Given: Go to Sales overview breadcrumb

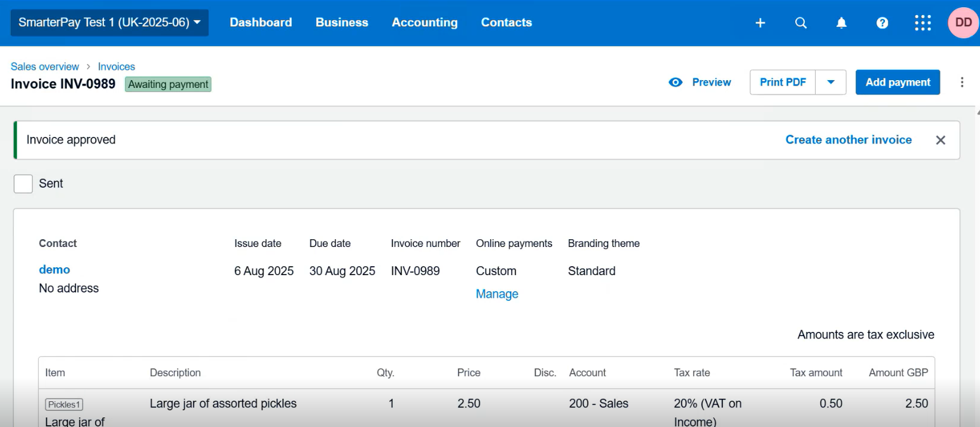Looking at the screenshot, I should tap(45, 66).
